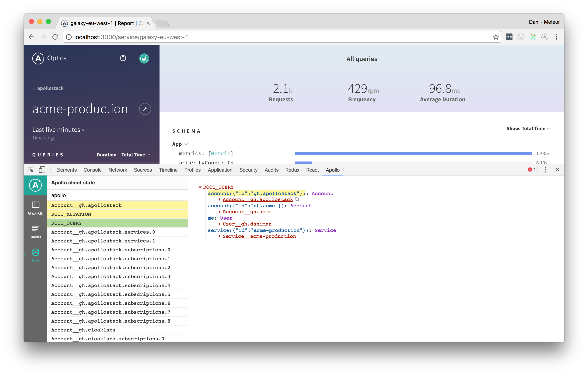Click the URL input field
Viewport: 588px width, 376px height.
[x=283, y=37]
